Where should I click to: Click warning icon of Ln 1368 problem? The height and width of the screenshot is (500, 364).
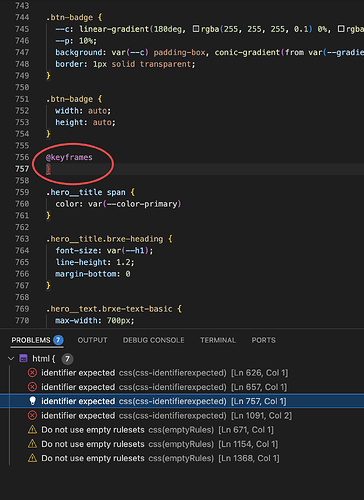(x=32, y=458)
